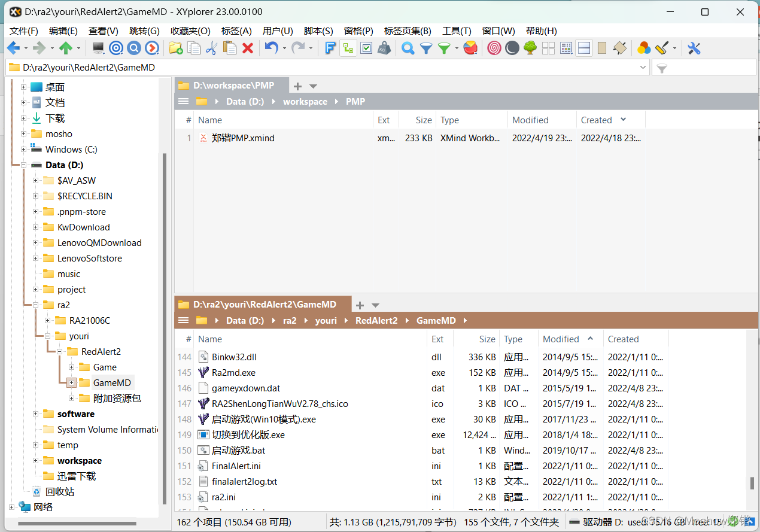Open hamburger menu of lower breadcrumb bar
760x532 pixels.
point(184,321)
